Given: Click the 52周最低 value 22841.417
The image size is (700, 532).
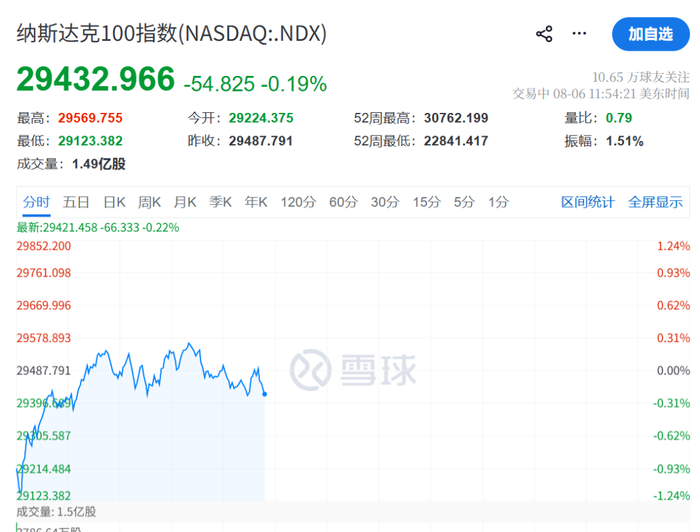Looking at the screenshot, I should pyautogui.click(x=456, y=141).
